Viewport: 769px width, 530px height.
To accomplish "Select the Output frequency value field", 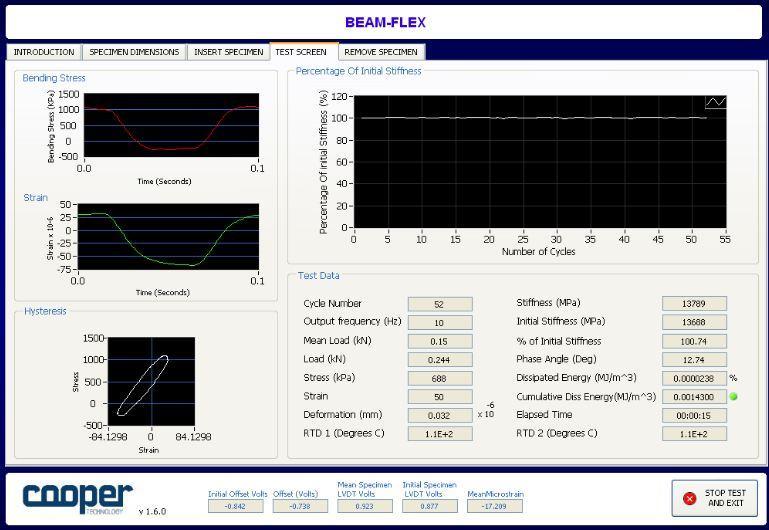I will click(x=440, y=323).
